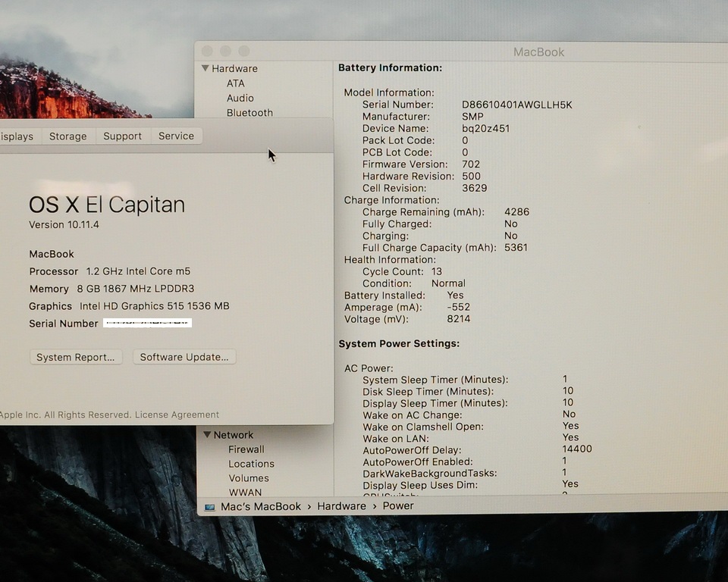The width and height of the screenshot is (728, 582).
Task: Click Hardware in the path bar
Action: click(341, 506)
